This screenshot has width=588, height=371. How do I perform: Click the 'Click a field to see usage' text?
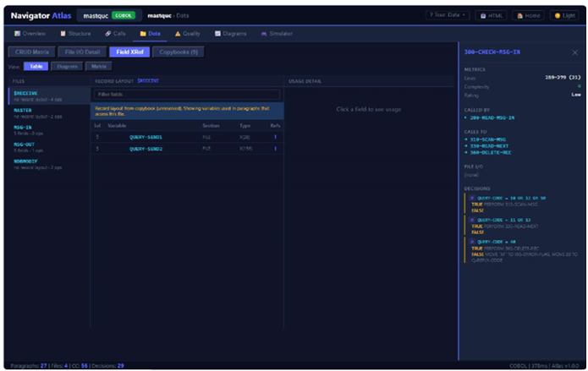(x=368, y=109)
